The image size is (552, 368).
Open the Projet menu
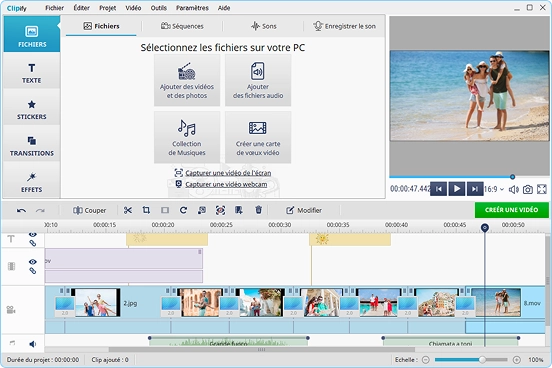(108, 8)
